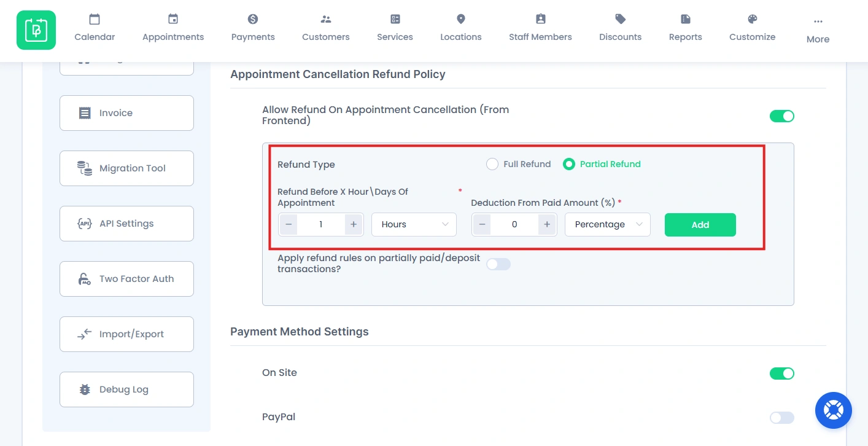Go to the Discounts menu label
Viewport: 868px width, 446px height.
coord(621,37)
